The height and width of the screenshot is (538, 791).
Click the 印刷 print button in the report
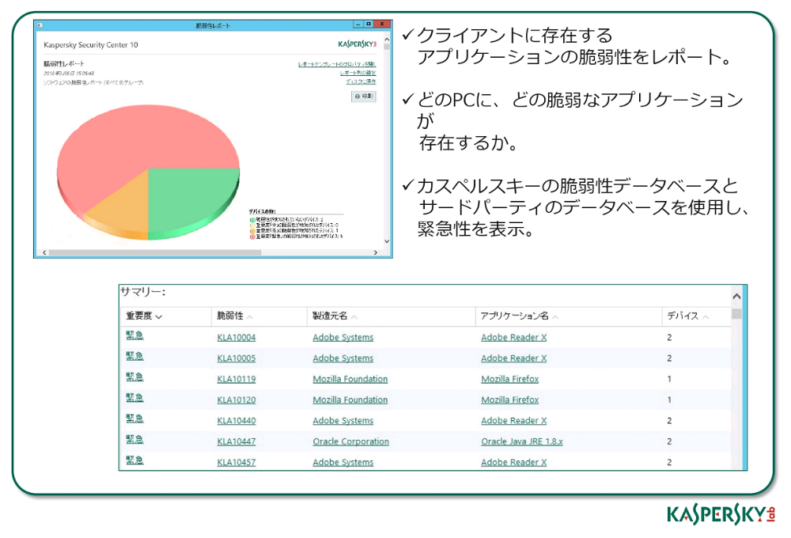coord(363,96)
